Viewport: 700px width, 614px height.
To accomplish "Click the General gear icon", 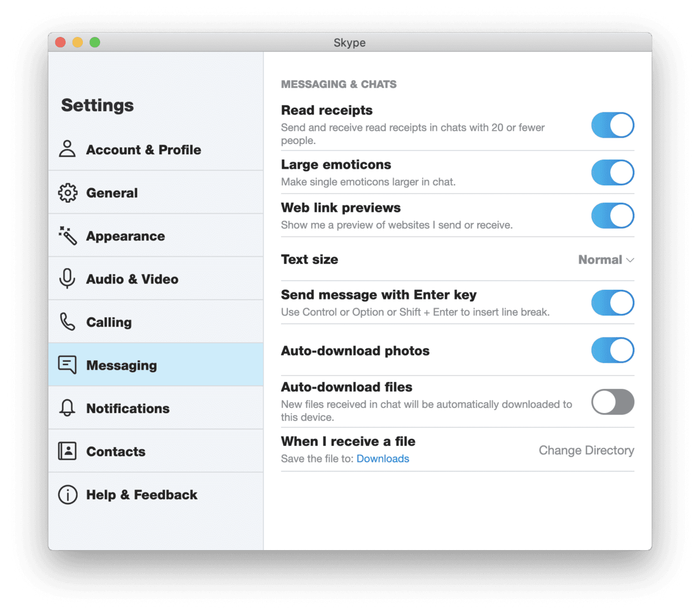I will pyautogui.click(x=67, y=192).
